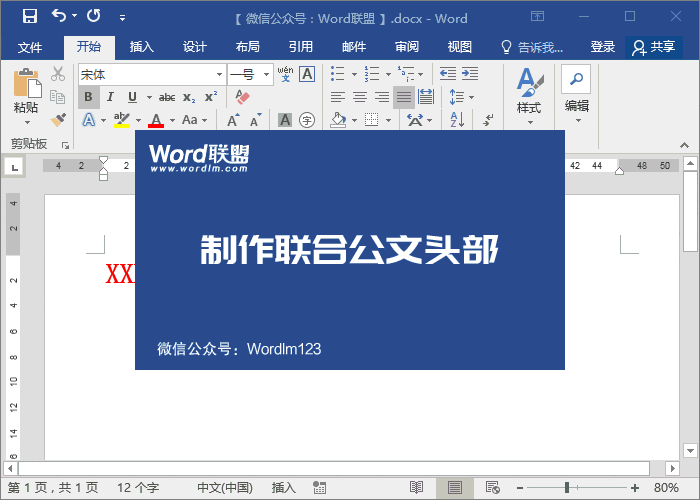The width and height of the screenshot is (700, 500).
Task: Switch to the 审阅 (Review) ribbon tab
Action: point(407,47)
